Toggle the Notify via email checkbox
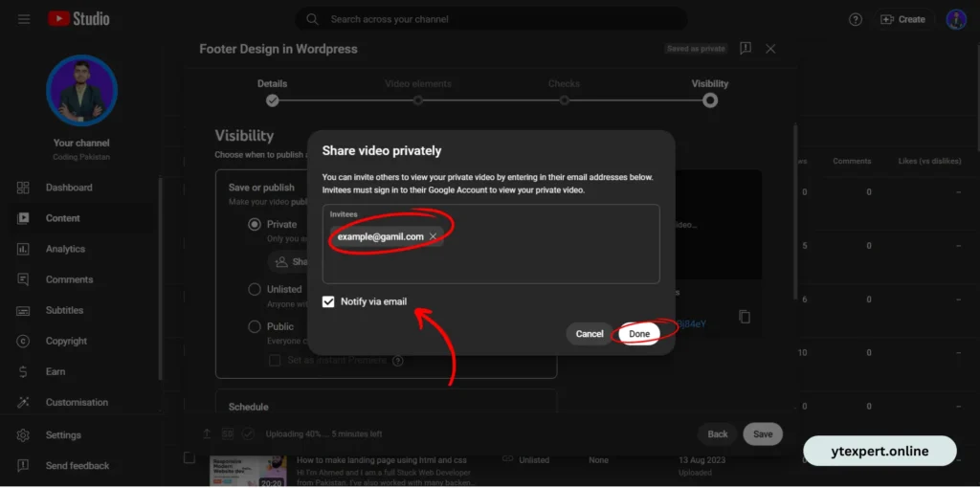The width and height of the screenshot is (980, 488). (329, 301)
